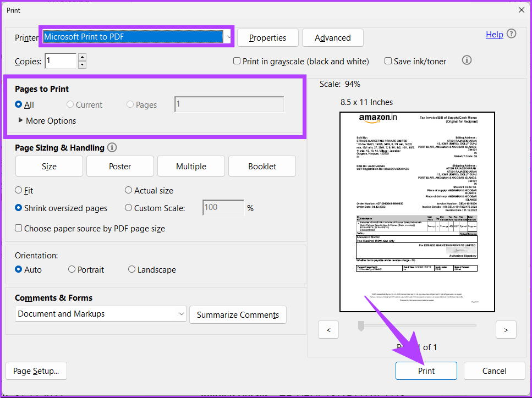Open printer Properties

tap(268, 37)
